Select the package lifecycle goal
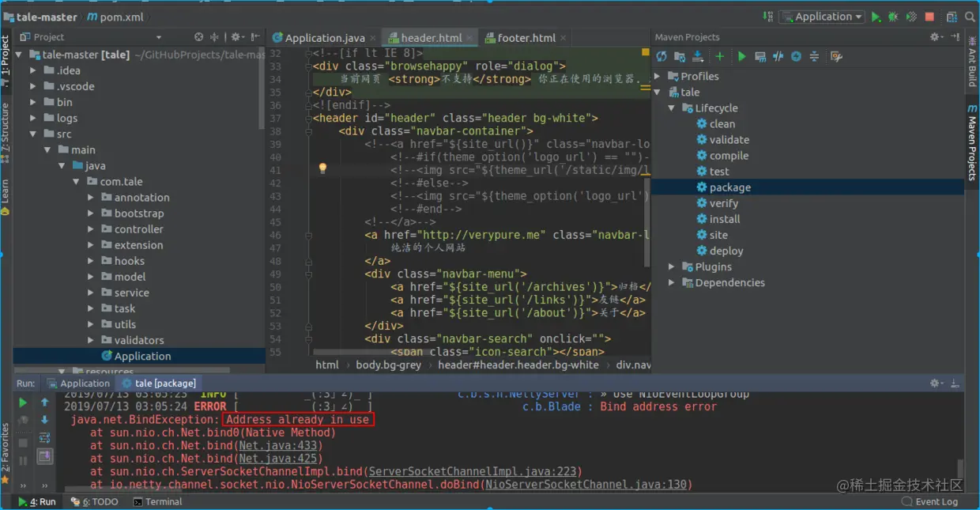Image resolution: width=980 pixels, height=510 pixels. 808,187
